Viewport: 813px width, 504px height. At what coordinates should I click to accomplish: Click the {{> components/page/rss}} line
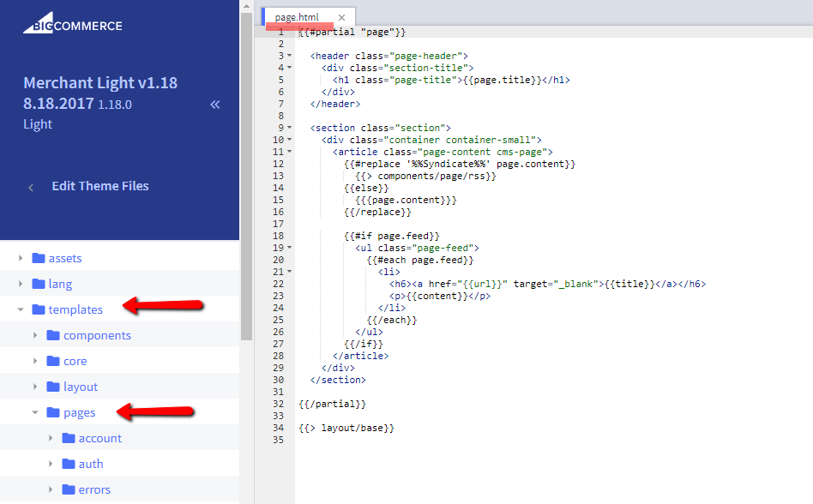click(425, 176)
